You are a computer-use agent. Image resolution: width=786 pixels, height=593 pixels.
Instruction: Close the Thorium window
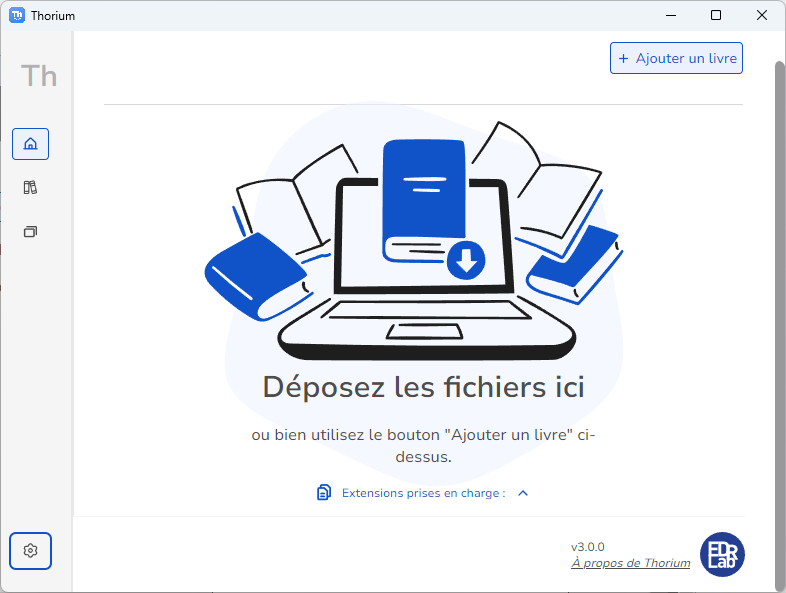point(762,15)
